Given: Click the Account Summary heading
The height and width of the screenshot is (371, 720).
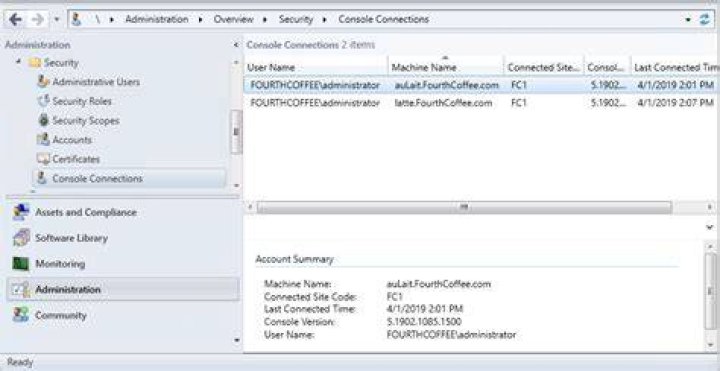Looking at the screenshot, I should coord(294,259).
